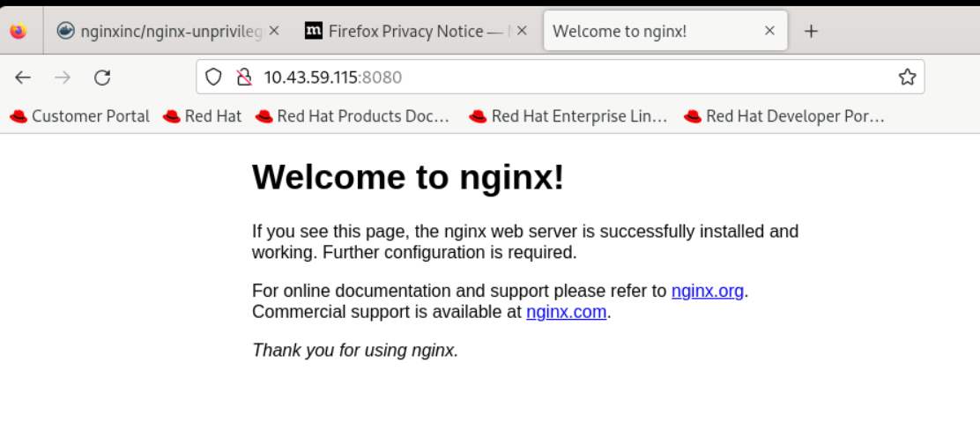Switch to Firefox Privacy Notice tab
The width and height of the screenshot is (980, 429).
(x=405, y=32)
